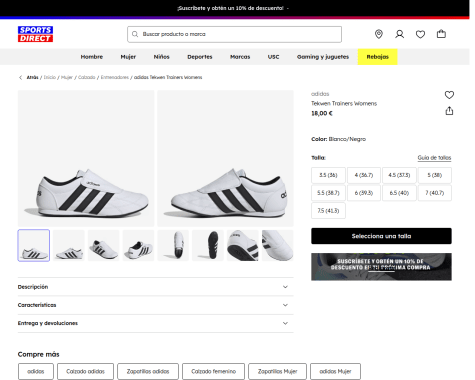The image size is (475, 380).
Task: Select size 7 (40.7)
Action: 435,193
